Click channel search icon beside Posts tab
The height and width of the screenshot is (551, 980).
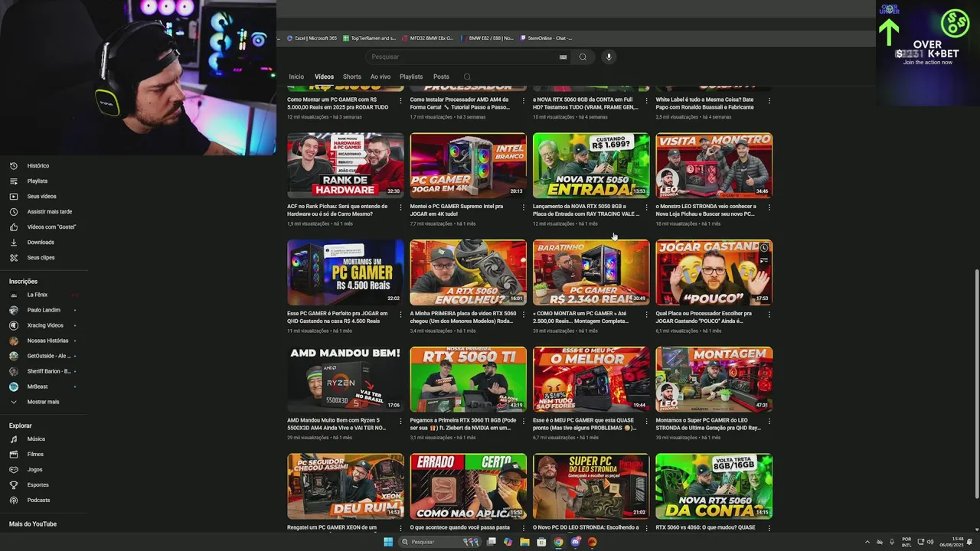[467, 77]
